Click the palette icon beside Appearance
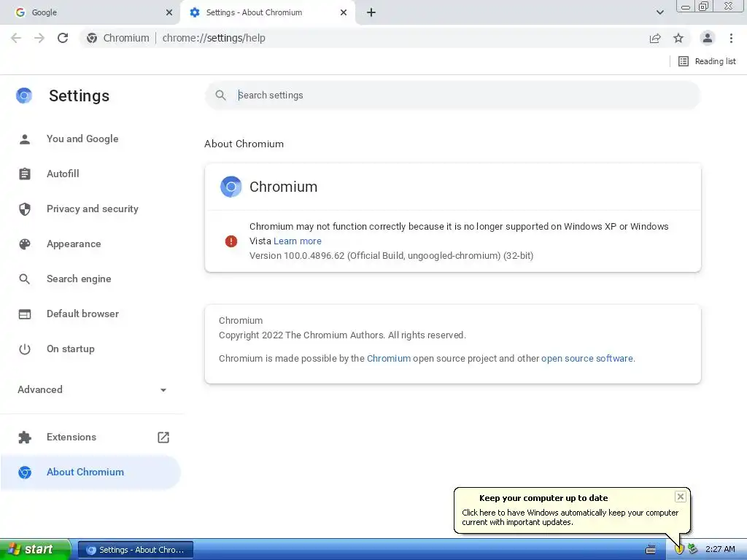The height and width of the screenshot is (560, 747). (x=25, y=244)
